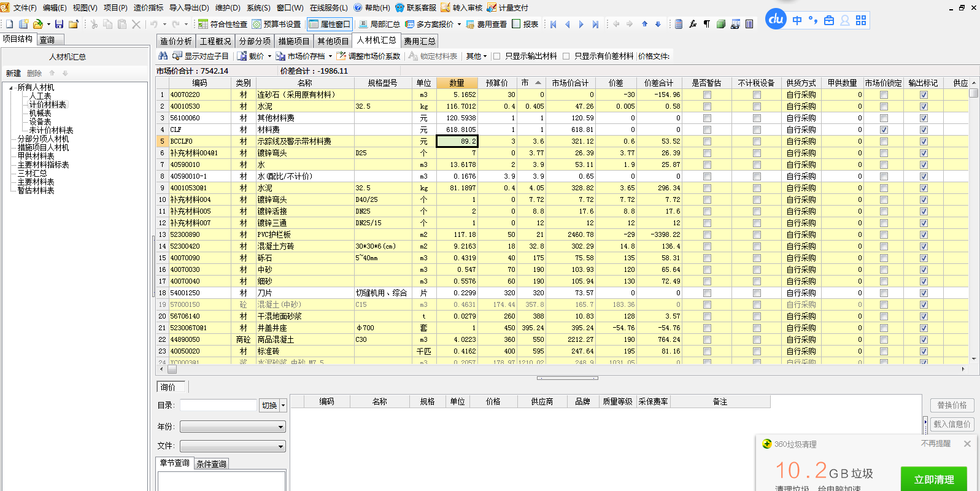Click the undo arrow icon
The height and width of the screenshot is (491, 980).
154,24
